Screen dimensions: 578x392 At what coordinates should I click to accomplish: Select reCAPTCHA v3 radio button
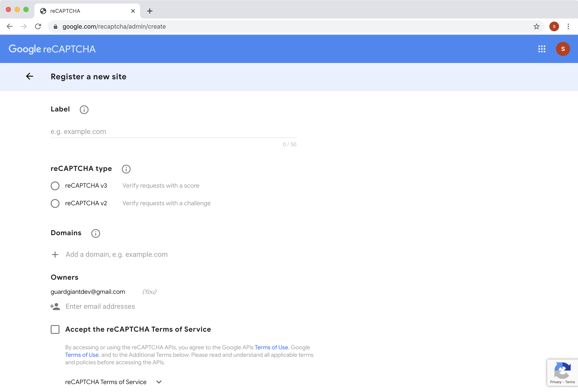pos(55,185)
